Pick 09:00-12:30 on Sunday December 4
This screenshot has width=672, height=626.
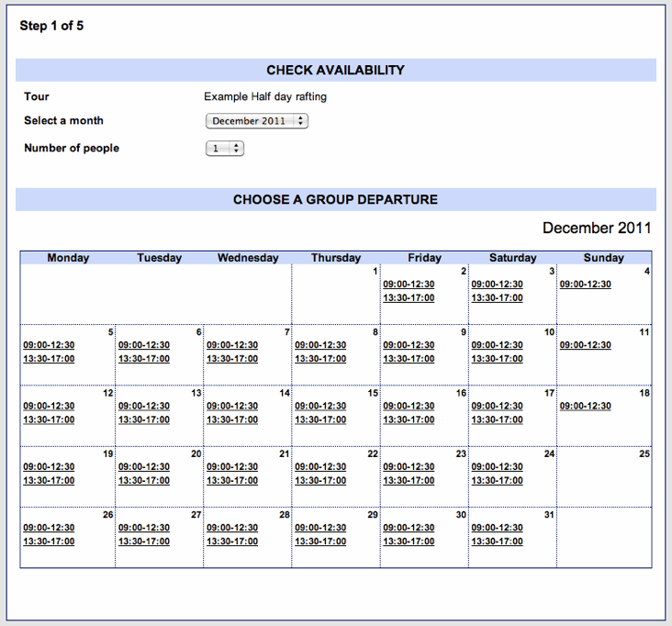585,285
